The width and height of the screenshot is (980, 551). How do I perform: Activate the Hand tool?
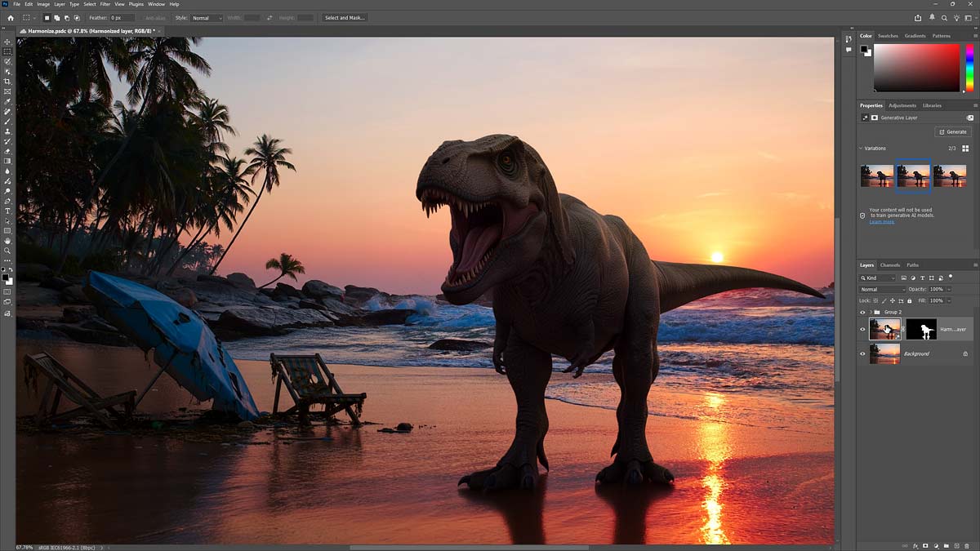pos(7,241)
